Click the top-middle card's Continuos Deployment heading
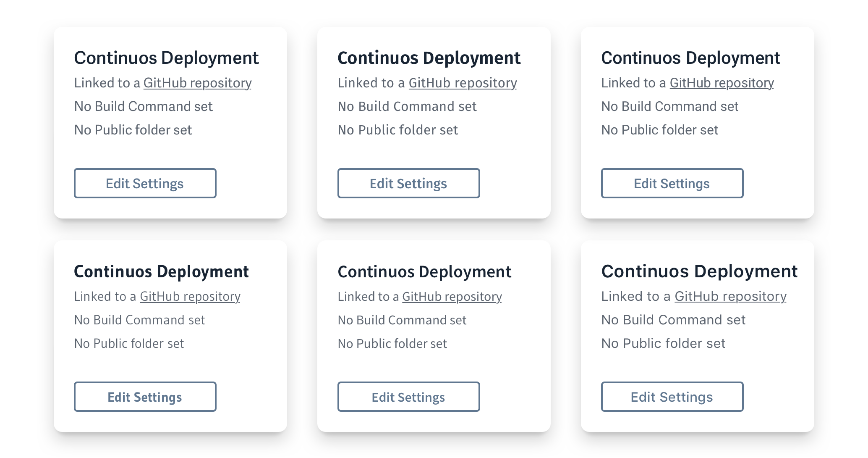Image resolution: width=868 pixels, height=458 pixels. (429, 58)
